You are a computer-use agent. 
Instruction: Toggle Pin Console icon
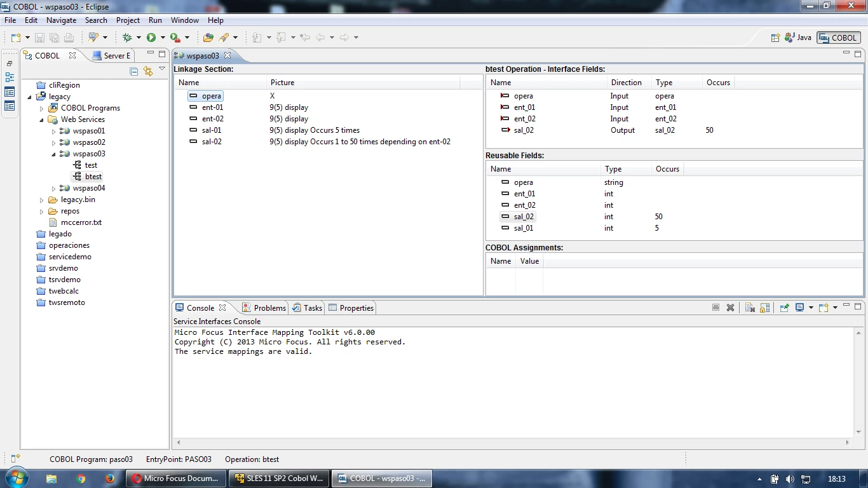(x=784, y=308)
